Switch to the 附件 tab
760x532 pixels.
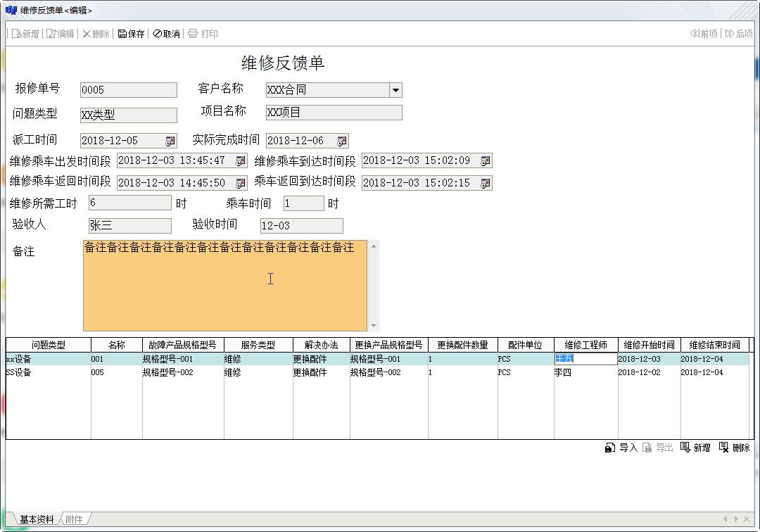(x=74, y=519)
